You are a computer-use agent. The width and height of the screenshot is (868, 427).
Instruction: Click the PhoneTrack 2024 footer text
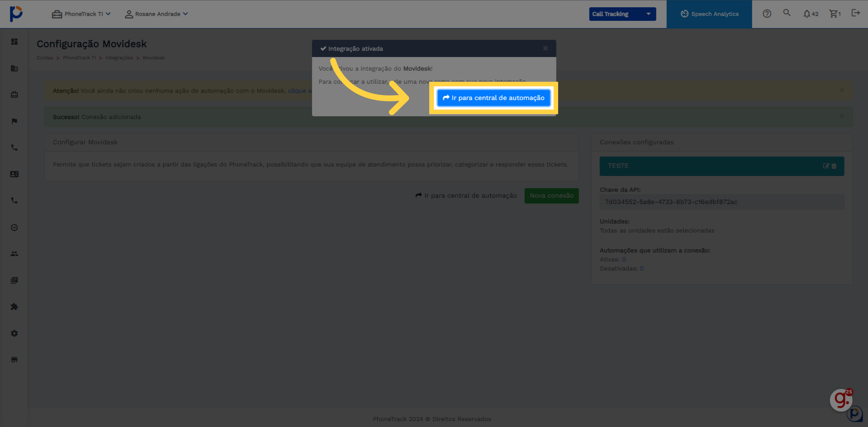432,419
